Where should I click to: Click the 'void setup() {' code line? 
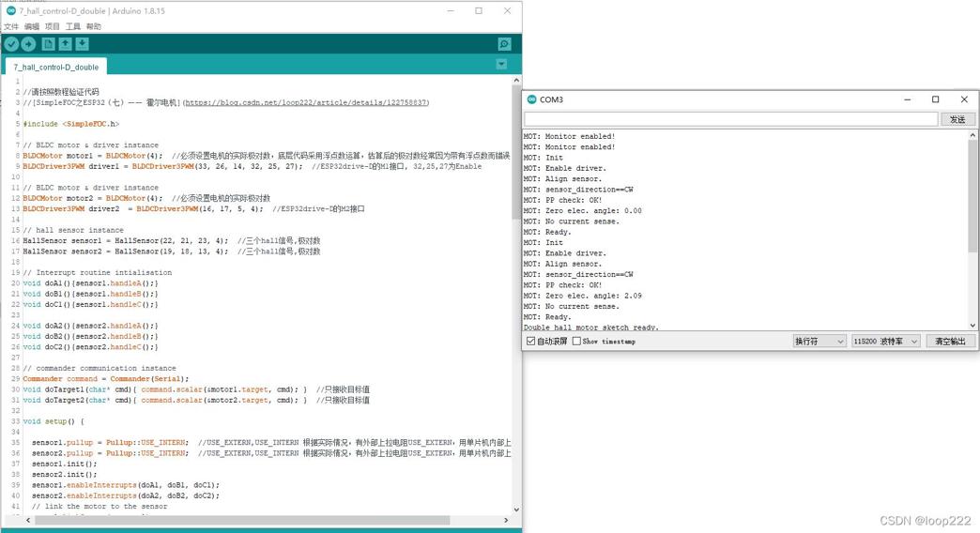coord(54,421)
